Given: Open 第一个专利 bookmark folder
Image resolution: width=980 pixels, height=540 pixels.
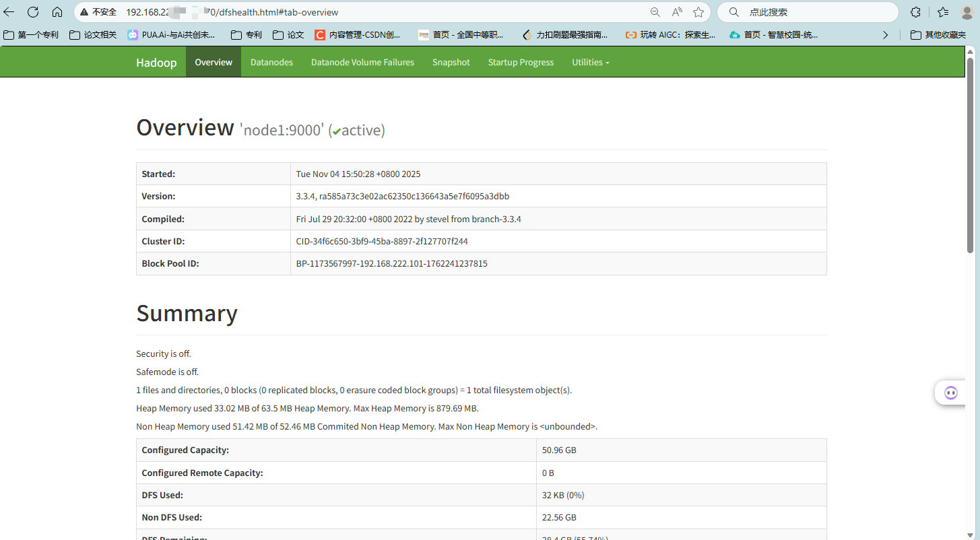Looking at the screenshot, I should click(31, 35).
